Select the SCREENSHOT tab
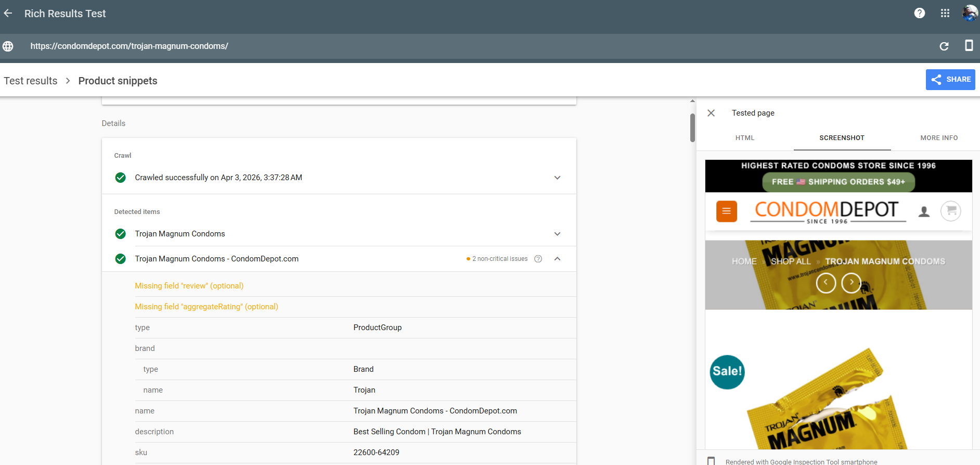 click(x=842, y=138)
